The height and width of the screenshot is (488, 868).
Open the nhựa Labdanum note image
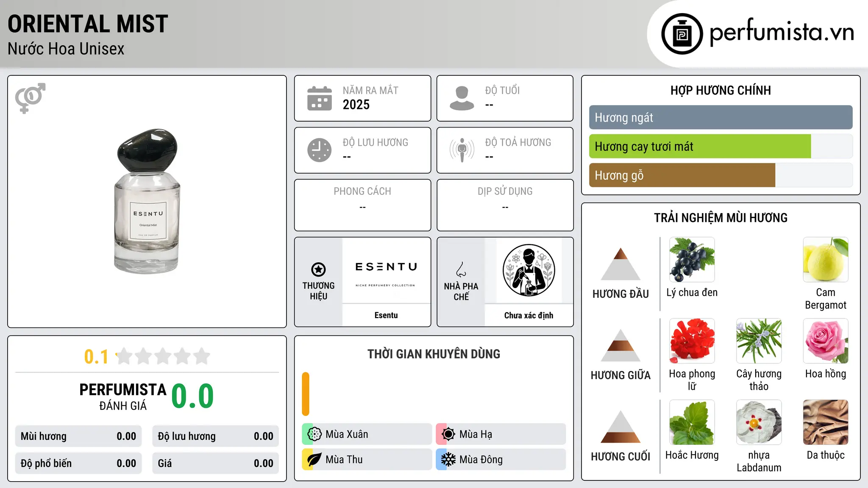[759, 422]
